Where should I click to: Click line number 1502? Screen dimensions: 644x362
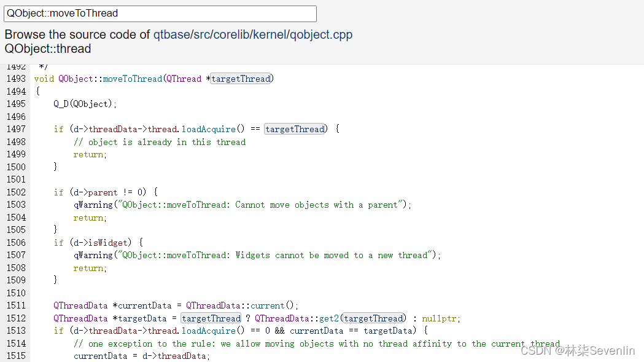[x=16, y=192]
